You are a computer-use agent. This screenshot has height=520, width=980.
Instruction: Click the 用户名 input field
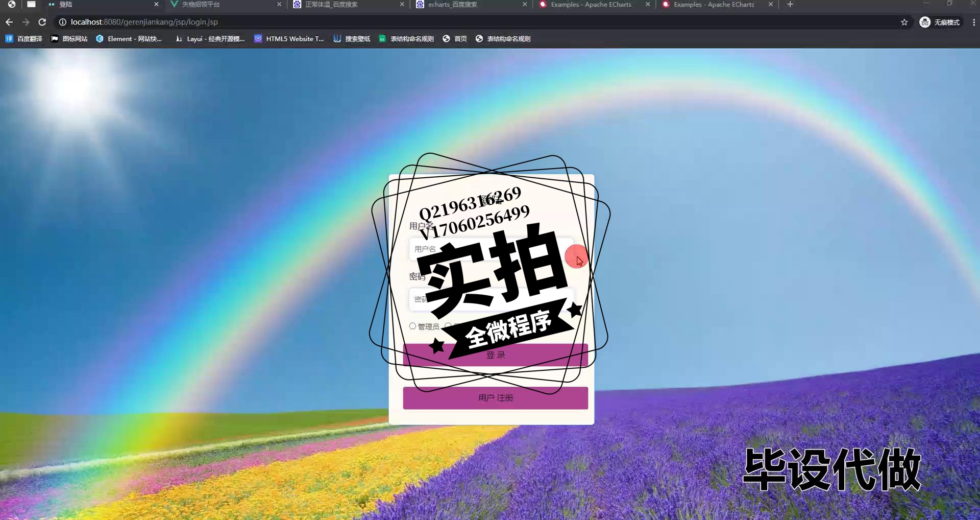pyautogui.click(x=491, y=249)
